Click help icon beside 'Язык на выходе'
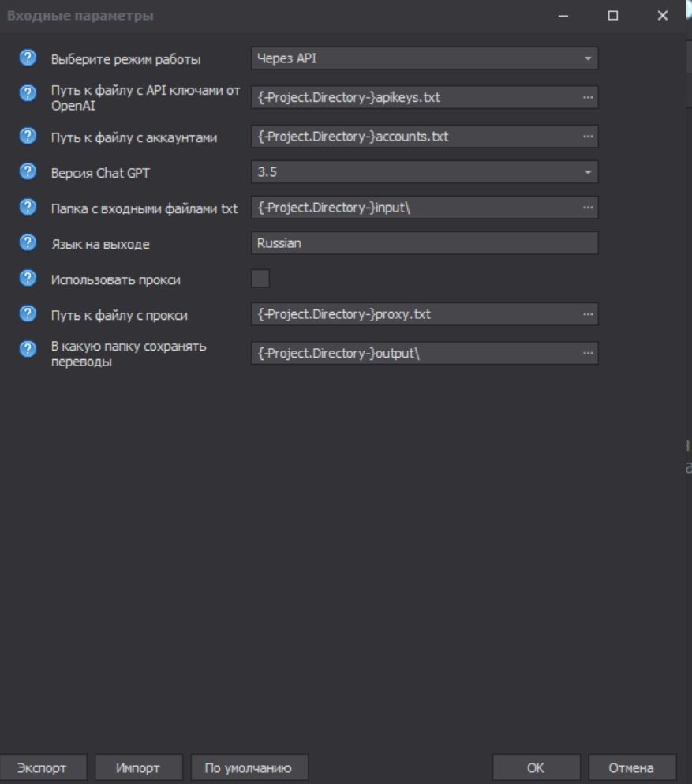692x784 pixels. click(28, 242)
